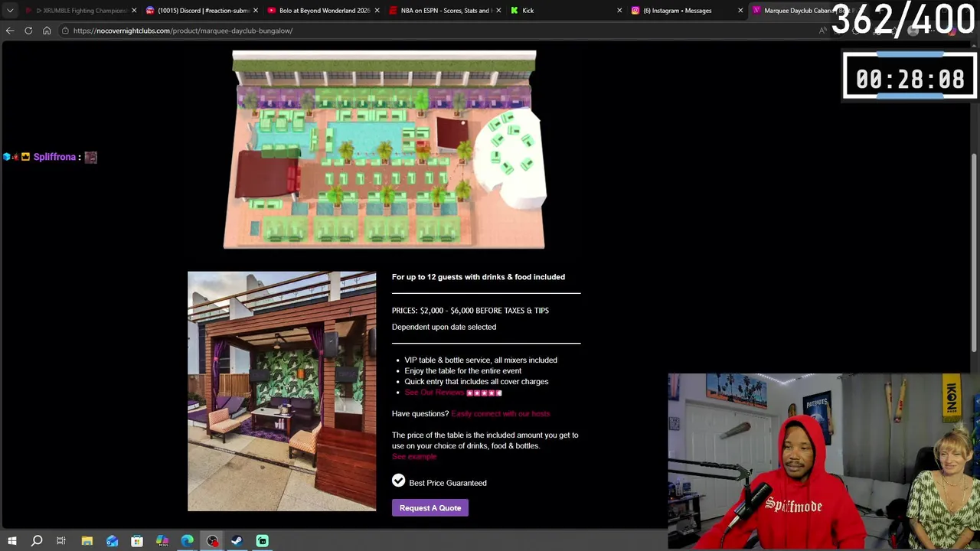This screenshot has height=551, width=980.
Task: Close the Instagram Messages tab
Action: pyautogui.click(x=740, y=11)
